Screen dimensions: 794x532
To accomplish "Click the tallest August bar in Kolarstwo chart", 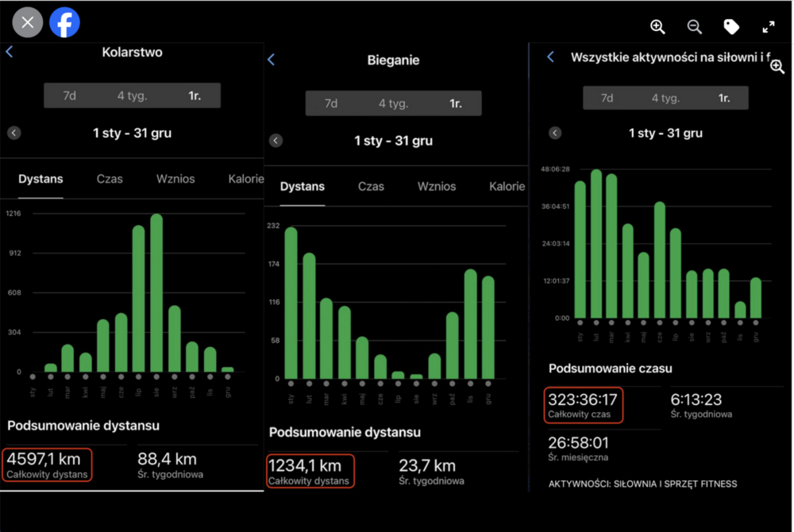I will (156, 294).
